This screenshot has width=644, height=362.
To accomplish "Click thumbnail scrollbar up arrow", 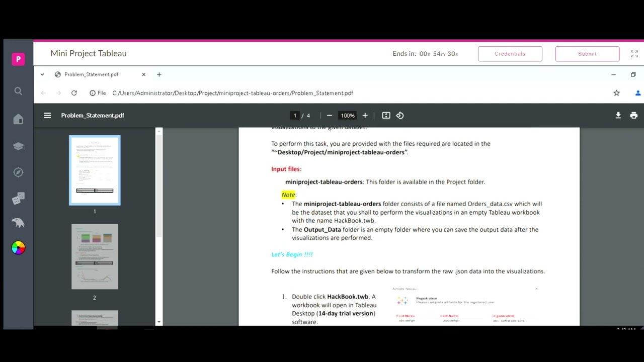I will [x=159, y=131].
